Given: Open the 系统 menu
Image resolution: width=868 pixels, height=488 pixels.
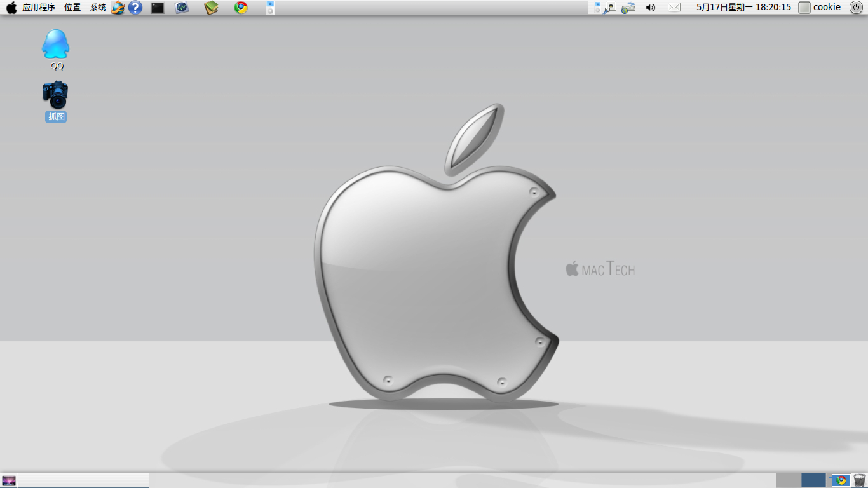Looking at the screenshot, I should pyautogui.click(x=98, y=8).
